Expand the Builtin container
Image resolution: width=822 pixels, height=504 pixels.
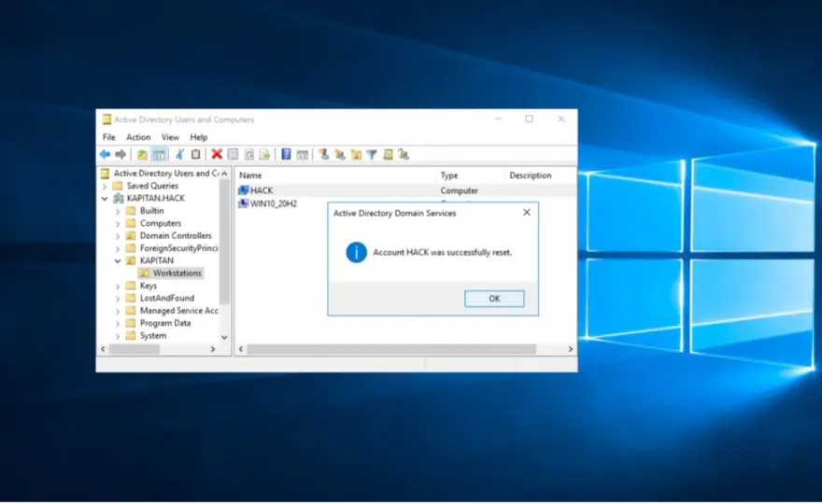pyautogui.click(x=118, y=211)
